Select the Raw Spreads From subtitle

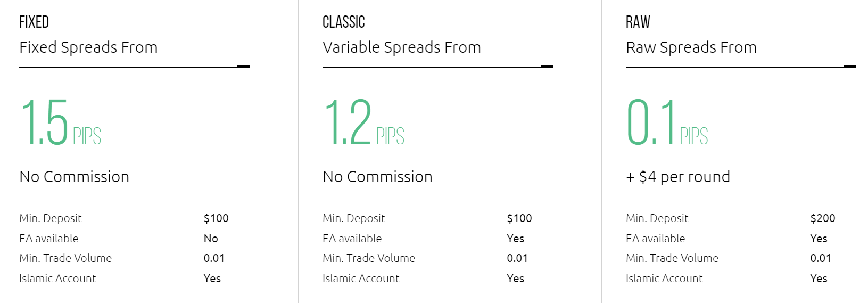click(691, 47)
